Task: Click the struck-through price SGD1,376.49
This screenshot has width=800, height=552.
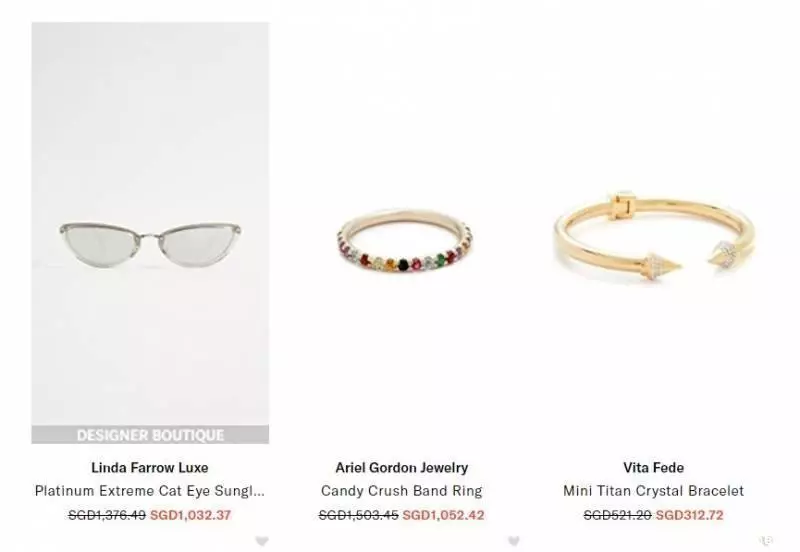Action: 107,515
